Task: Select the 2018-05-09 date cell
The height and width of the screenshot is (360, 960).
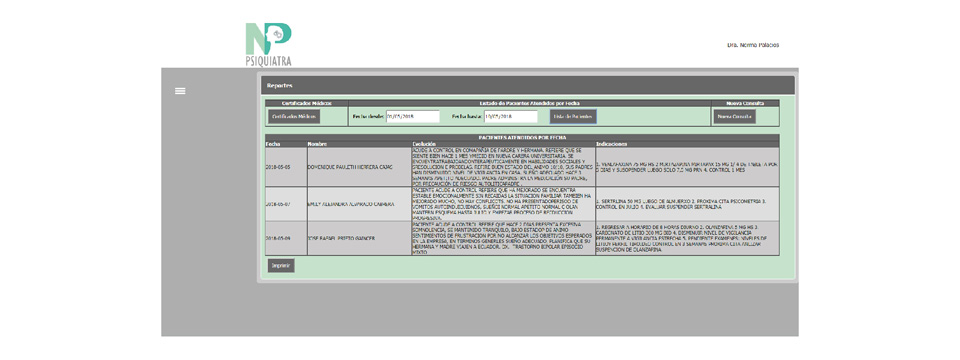Action: click(286, 238)
